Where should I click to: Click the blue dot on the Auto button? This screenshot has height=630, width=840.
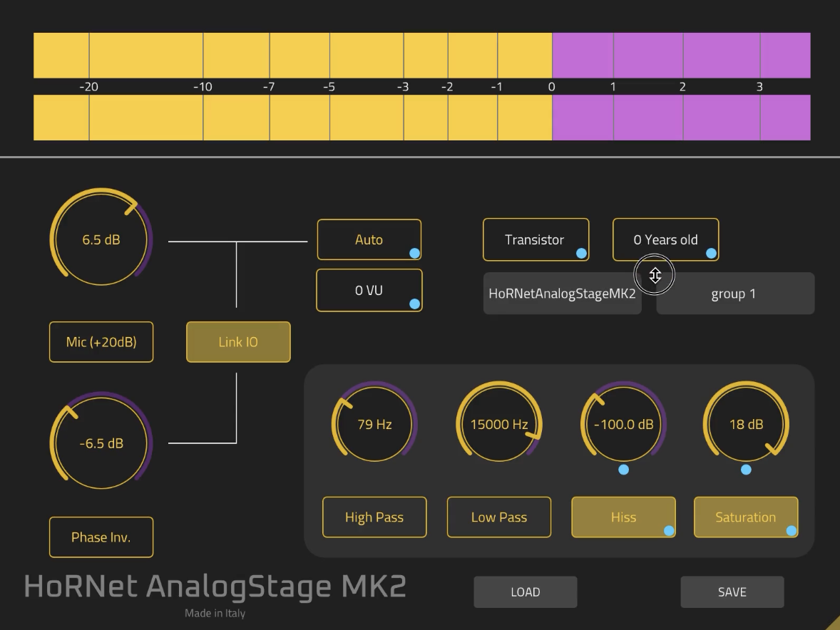pos(414,253)
